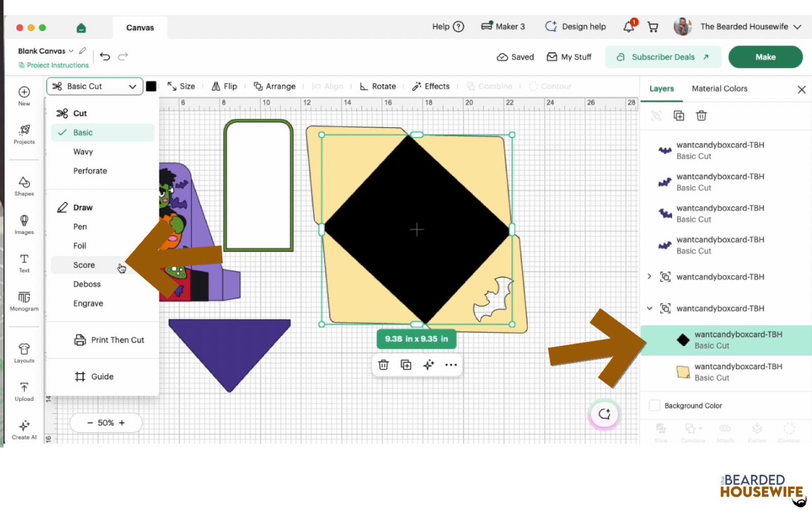
Task: Click the Redo arrow
Action: click(123, 56)
